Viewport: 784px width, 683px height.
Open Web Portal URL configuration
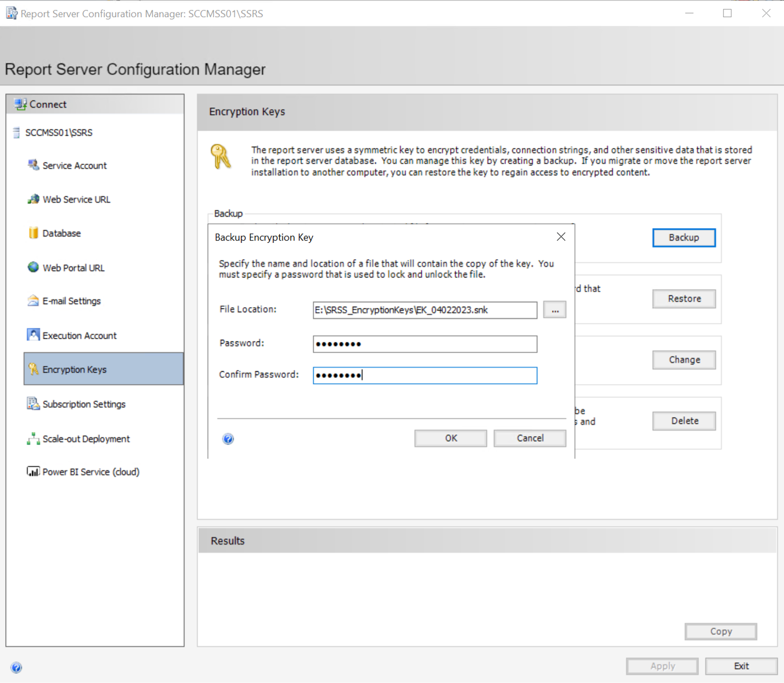(73, 268)
